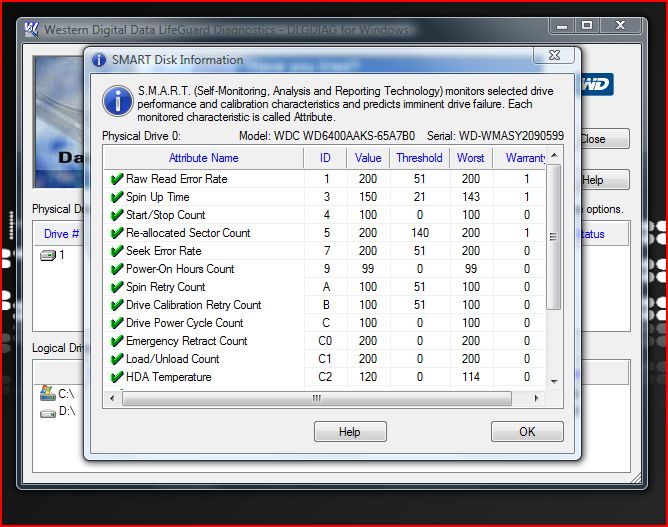The width and height of the screenshot is (668, 527).
Task: Click the check icon for Power-On Hours Count
Action: [x=116, y=269]
